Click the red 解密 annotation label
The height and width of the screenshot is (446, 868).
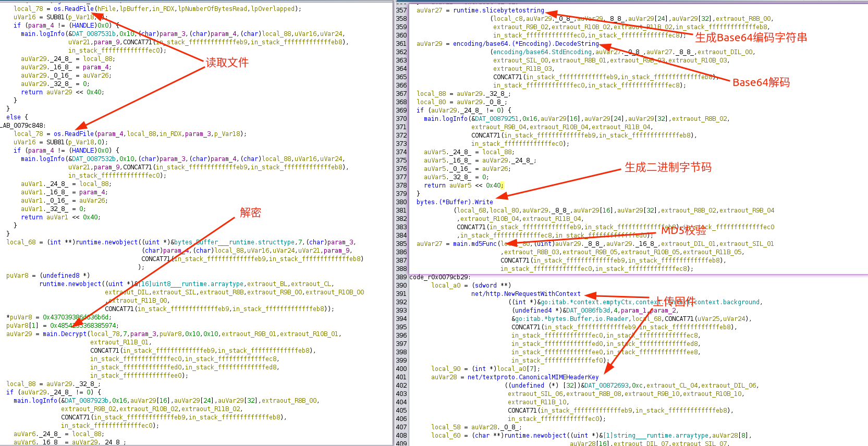(250, 213)
